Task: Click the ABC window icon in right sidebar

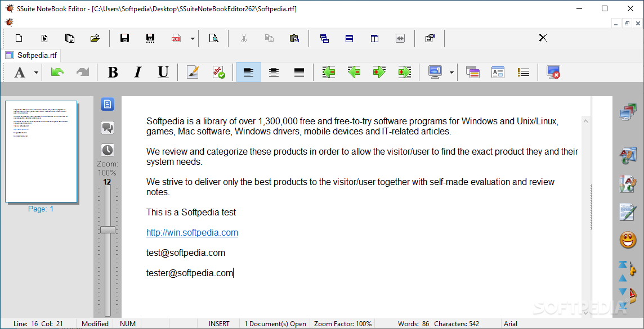Action: pos(628,156)
